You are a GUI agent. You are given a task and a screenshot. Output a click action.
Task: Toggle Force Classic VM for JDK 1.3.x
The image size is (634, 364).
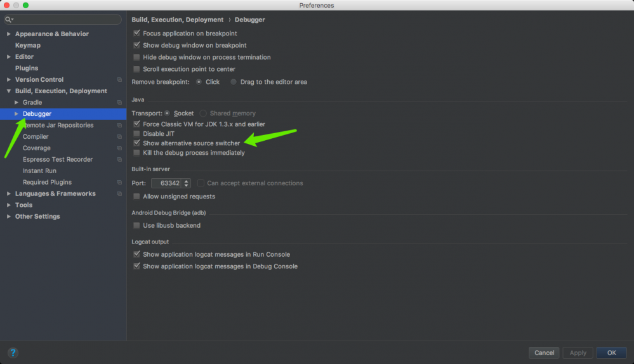pos(136,124)
